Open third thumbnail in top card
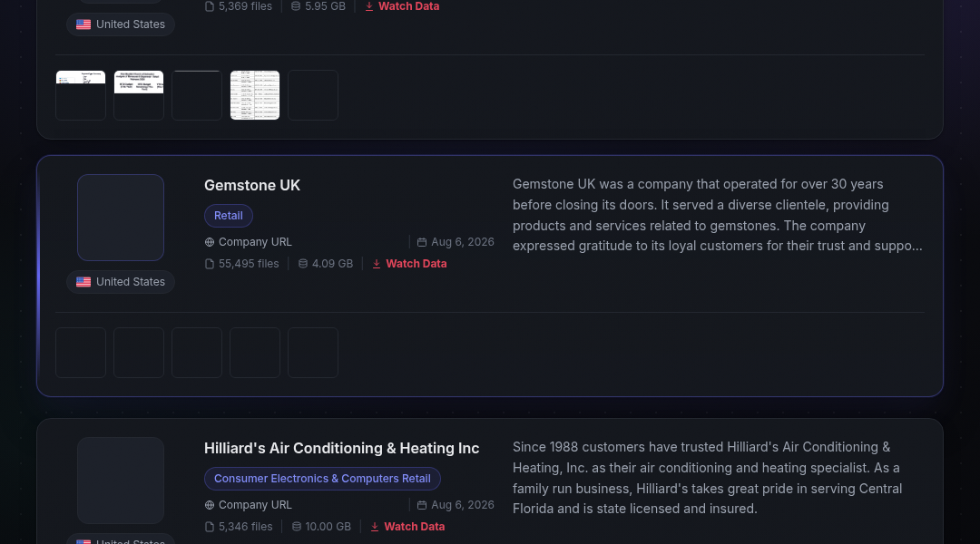This screenshot has width=980, height=544. point(197,95)
